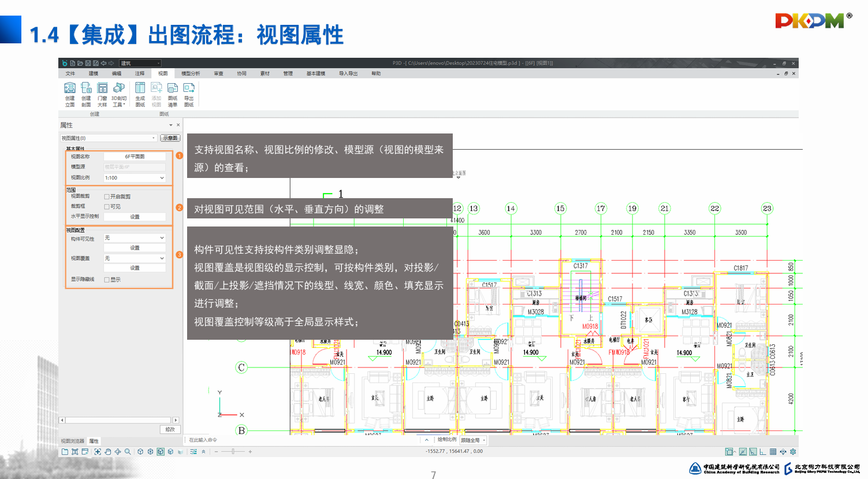
Task: Open the 构件可见性 dropdown
Action: click(x=135, y=238)
